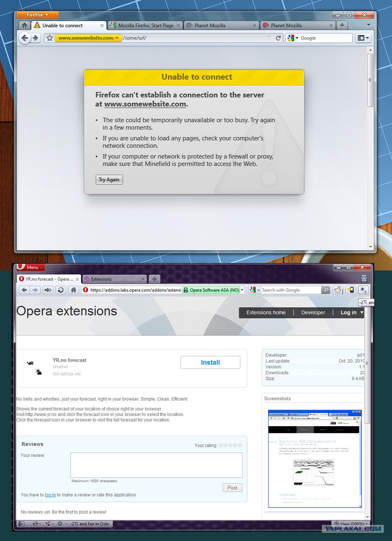The width and height of the screenshot is (392, 541).
Task: Click the YR weather extension logo
Action: pos(34,367)
